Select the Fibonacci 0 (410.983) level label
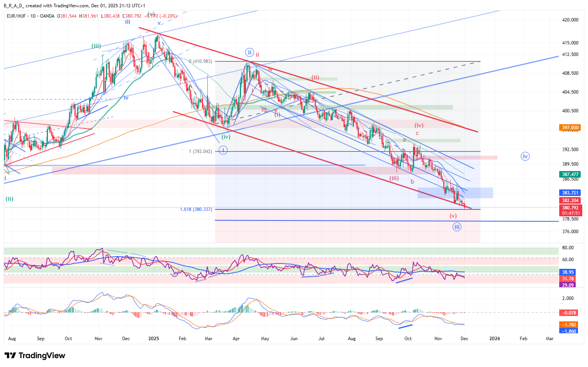Image resolution: width=588 pixels, height=367 pixels. (200, 61)
